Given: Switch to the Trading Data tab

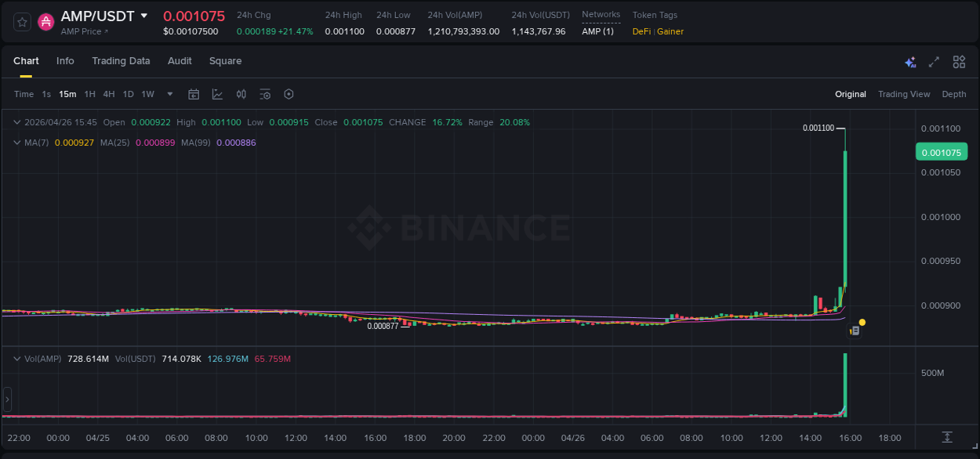Looking at the screenshot, I should point(122,61).
